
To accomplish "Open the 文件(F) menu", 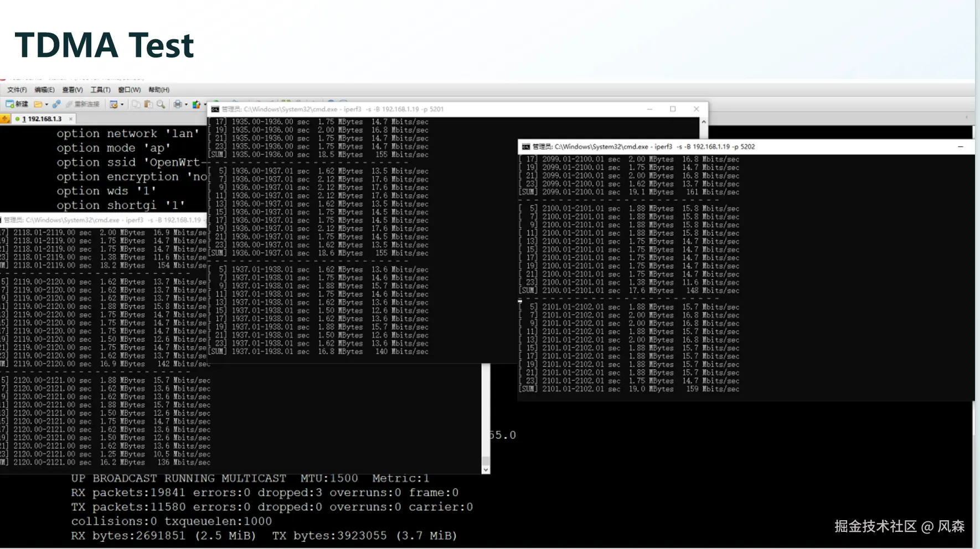I will pos(17,90).
